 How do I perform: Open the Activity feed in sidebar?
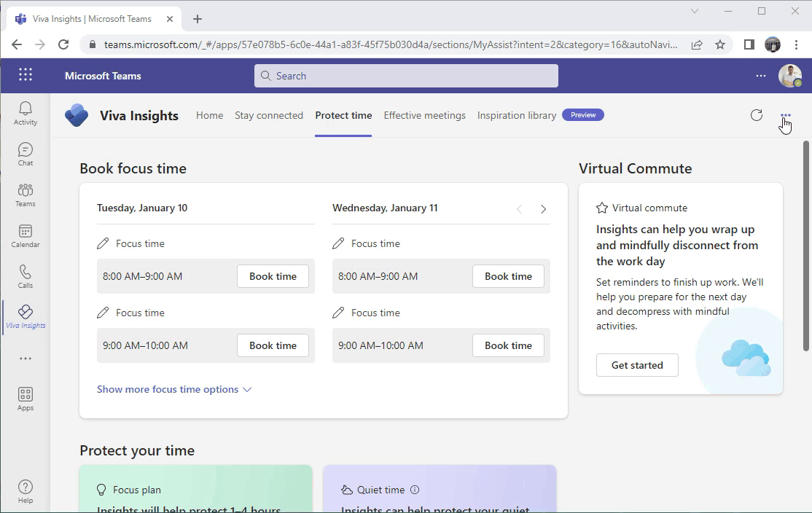26,113
